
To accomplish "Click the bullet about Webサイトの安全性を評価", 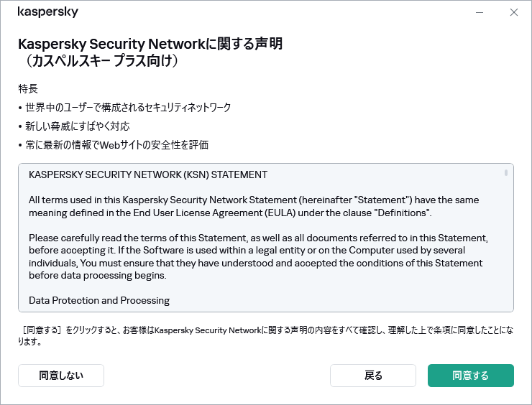I will 116,145.
